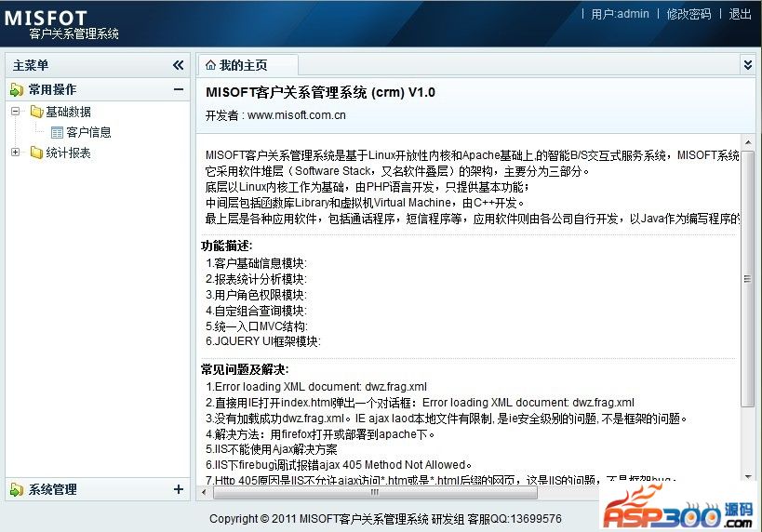Image resolution: width=762 pixels, height=532 pixels.
Task: Click the 5.统一入口MVC结构 line
Action: click(x=257, y=326)
